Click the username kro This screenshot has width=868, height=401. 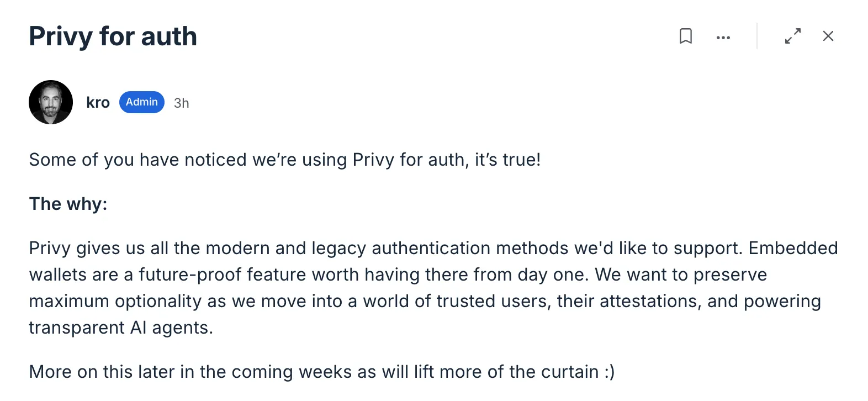tap(98, 103)
